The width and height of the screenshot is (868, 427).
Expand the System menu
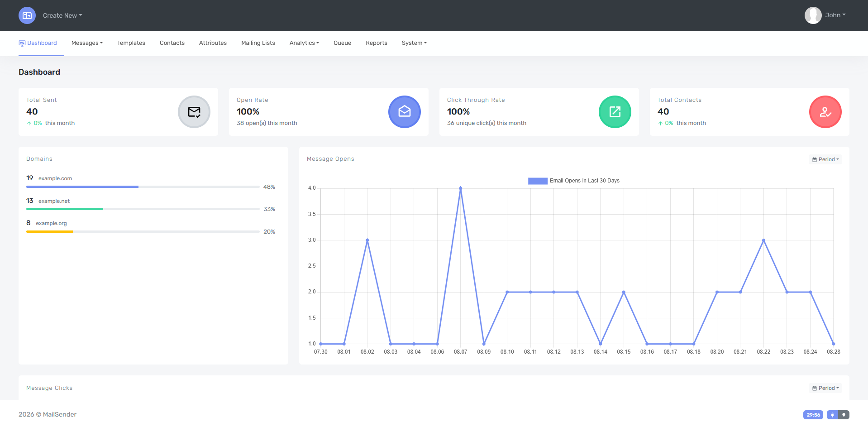[414, 43]
